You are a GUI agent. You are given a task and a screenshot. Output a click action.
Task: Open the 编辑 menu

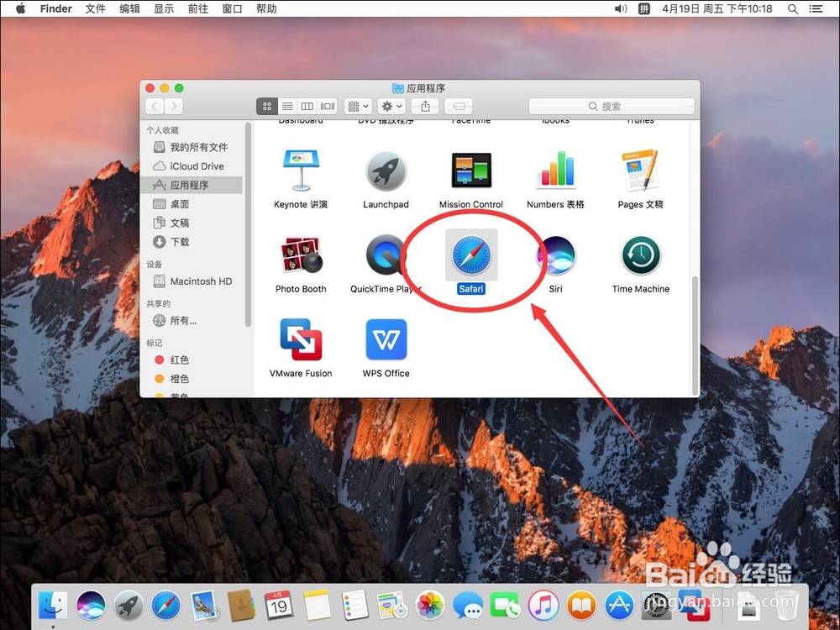click(129, 8)
